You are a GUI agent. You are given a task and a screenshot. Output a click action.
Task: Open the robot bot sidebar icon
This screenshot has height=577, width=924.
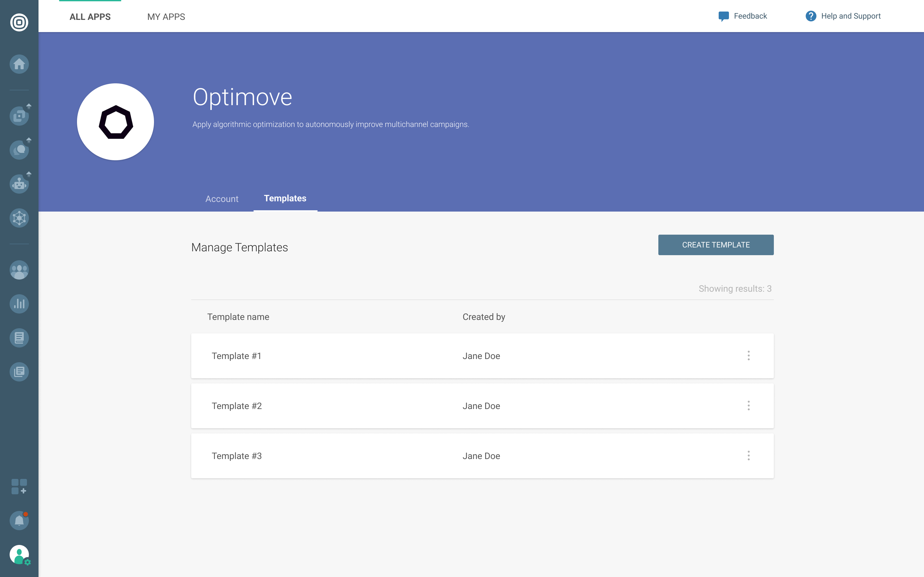point(19,184)
